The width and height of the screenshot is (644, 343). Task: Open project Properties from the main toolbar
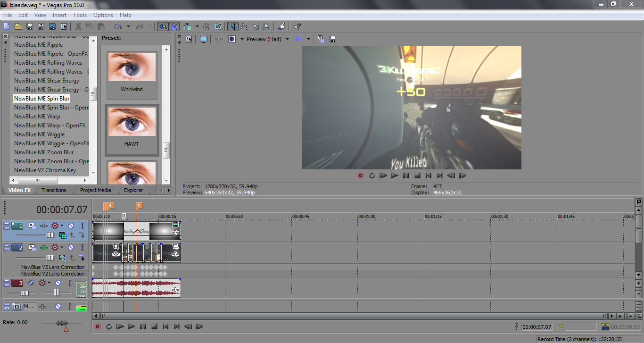64,26
